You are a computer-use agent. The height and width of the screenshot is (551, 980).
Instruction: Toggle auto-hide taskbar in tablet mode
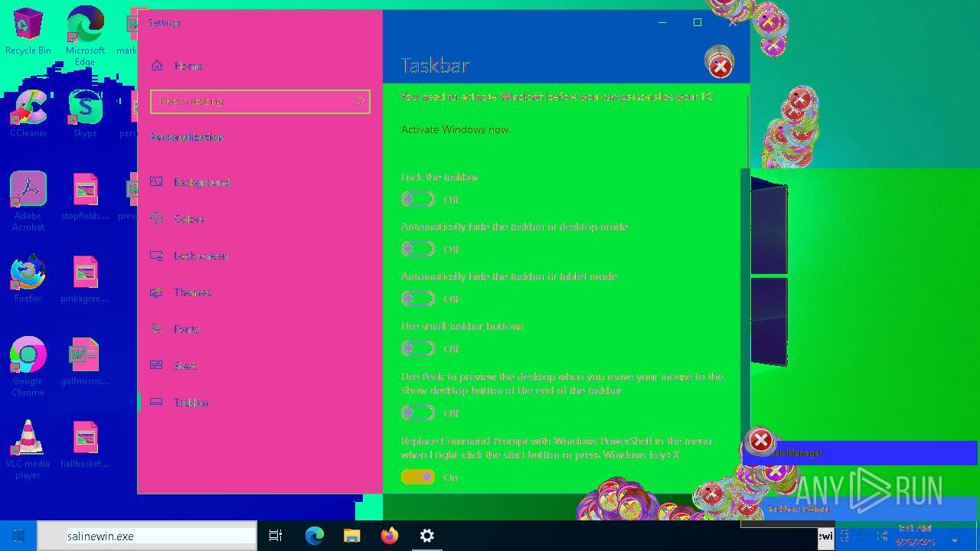(418, 298)
